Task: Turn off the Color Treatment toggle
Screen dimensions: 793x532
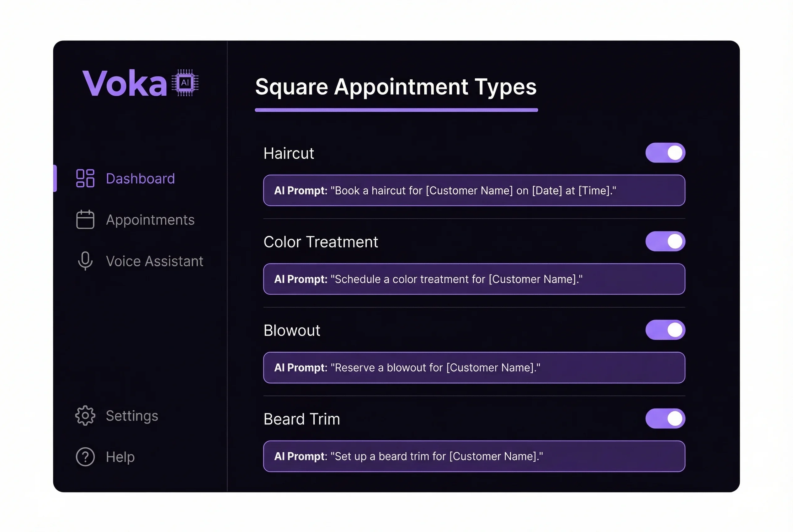Action: tap(665, 241)
